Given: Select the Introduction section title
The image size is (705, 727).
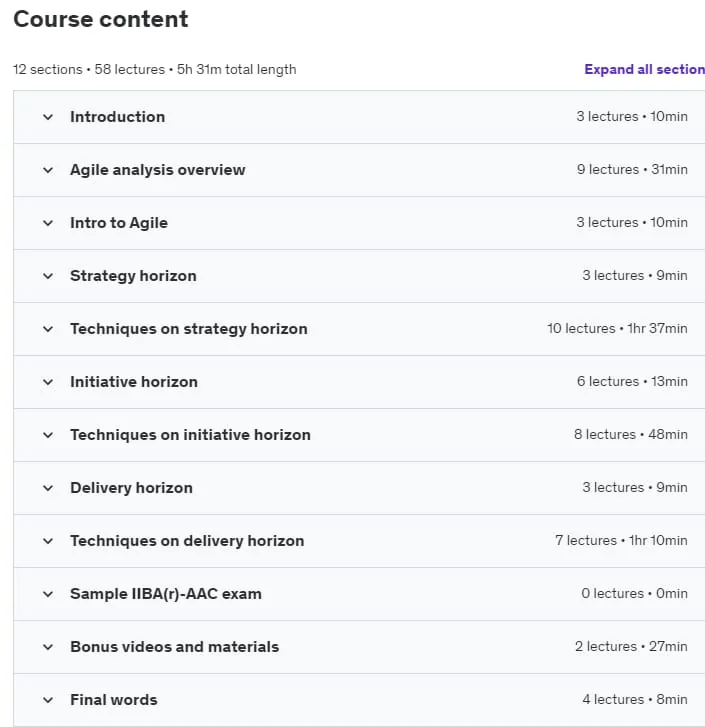Looking at the screenshot, I should [x=118, y=117].
